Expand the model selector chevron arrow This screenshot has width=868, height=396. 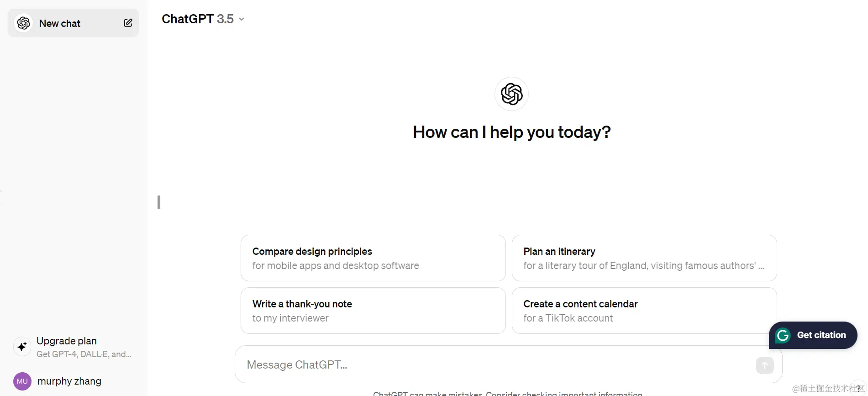coord(242,19)
